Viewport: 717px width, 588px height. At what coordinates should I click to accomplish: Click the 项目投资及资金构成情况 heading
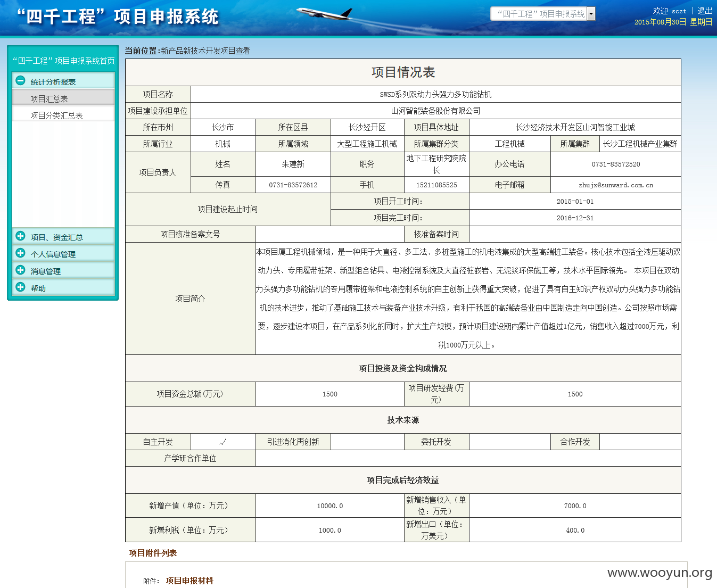coord(403,368)
